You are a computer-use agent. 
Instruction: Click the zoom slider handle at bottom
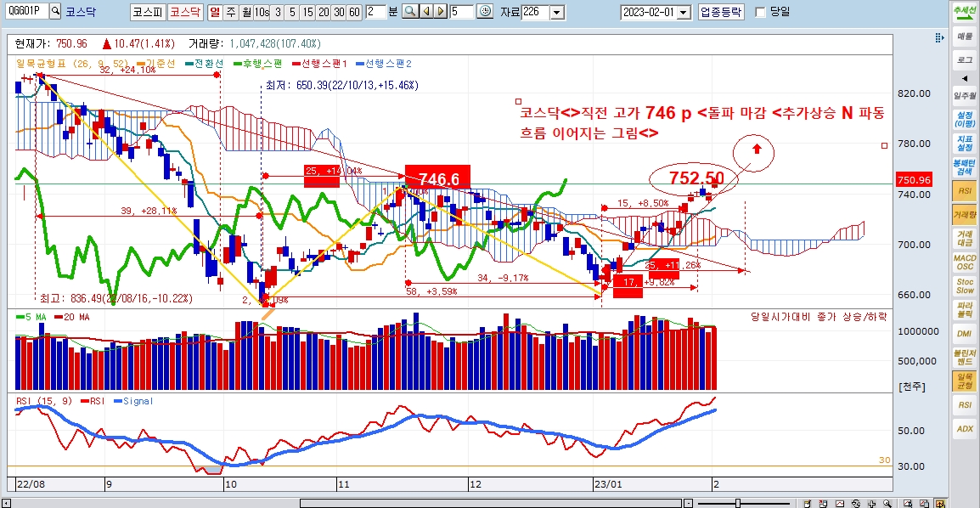click(738, 503)
